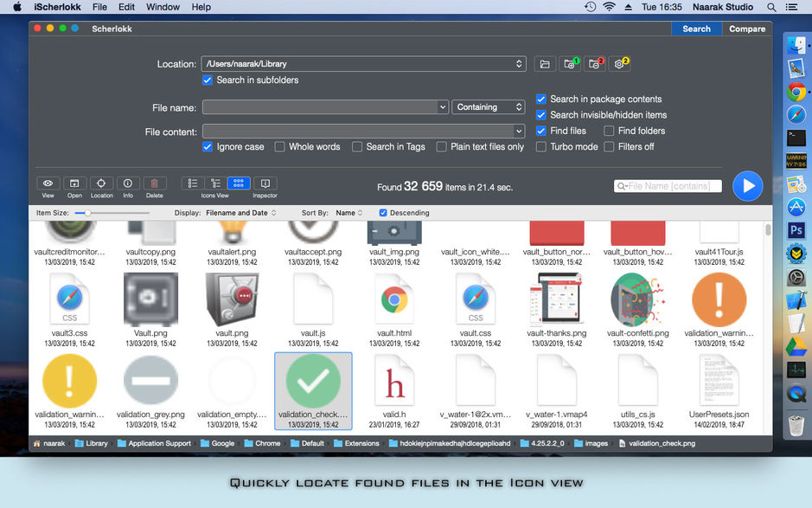Click the Delete trash toolbar icon
812x508 pixels.
click(x=154, y=183)
